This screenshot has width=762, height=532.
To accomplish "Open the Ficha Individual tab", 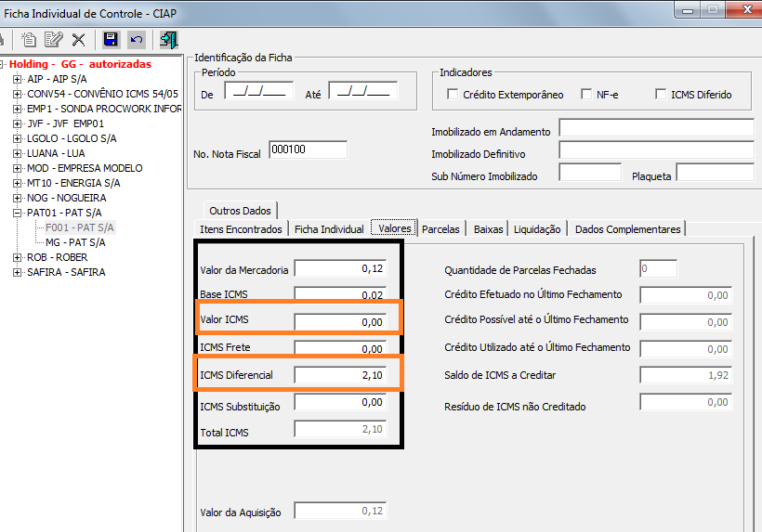I will coord(329,228).
